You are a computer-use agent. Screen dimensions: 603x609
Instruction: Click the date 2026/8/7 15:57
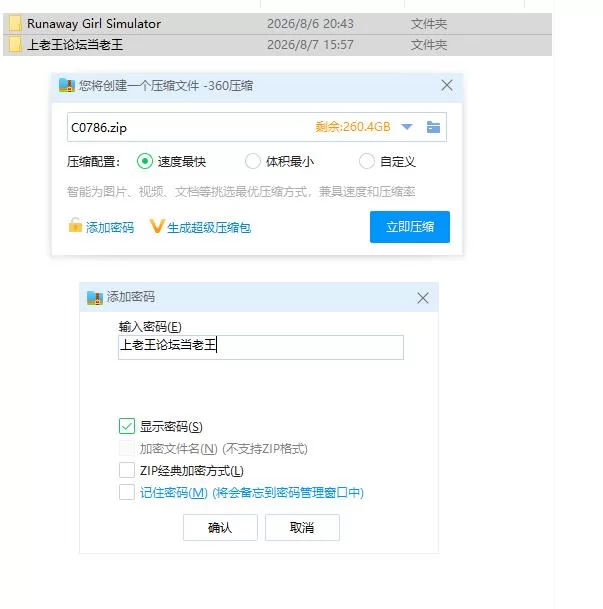310,45
